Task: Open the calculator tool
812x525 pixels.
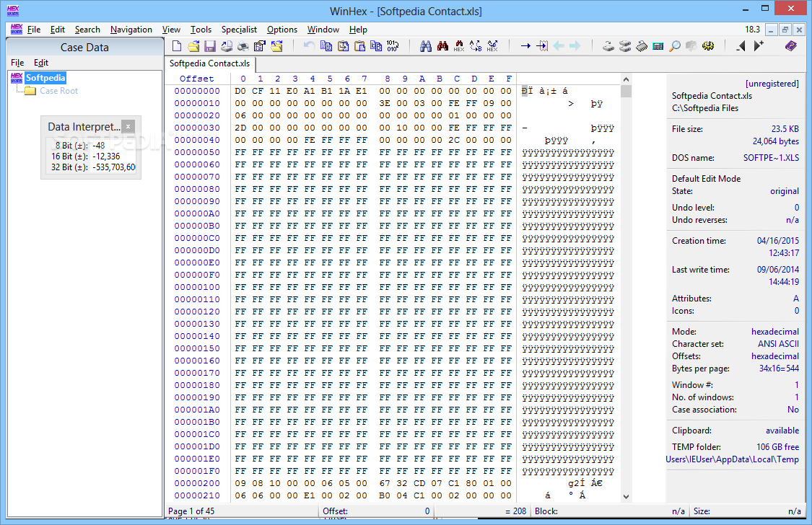Action: click(x=657, y=45)
